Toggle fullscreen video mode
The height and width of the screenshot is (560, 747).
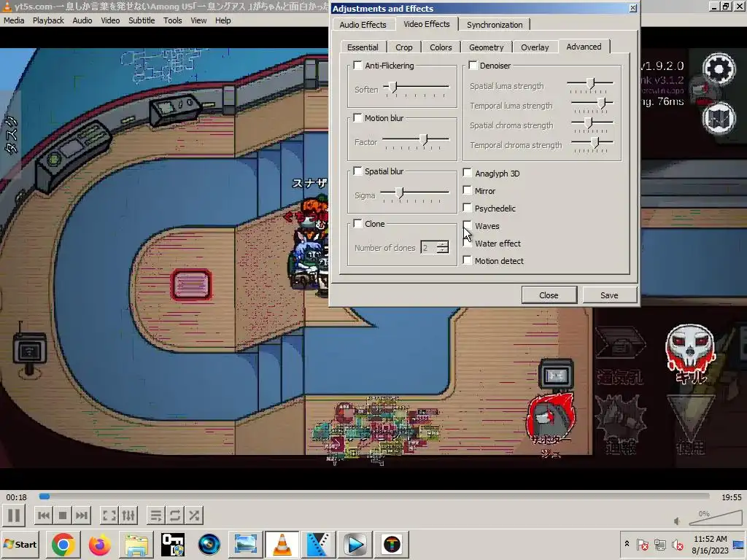pos(109,516)
